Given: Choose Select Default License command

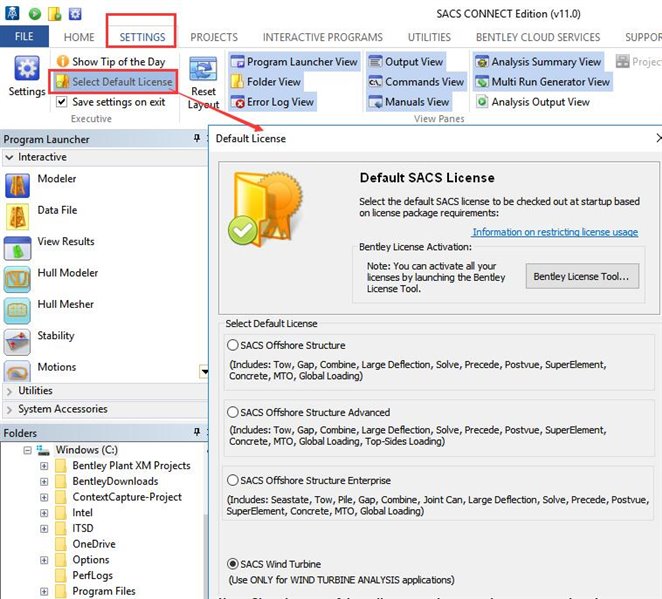Looking at the screenshot, I should [x=114, y=81].
